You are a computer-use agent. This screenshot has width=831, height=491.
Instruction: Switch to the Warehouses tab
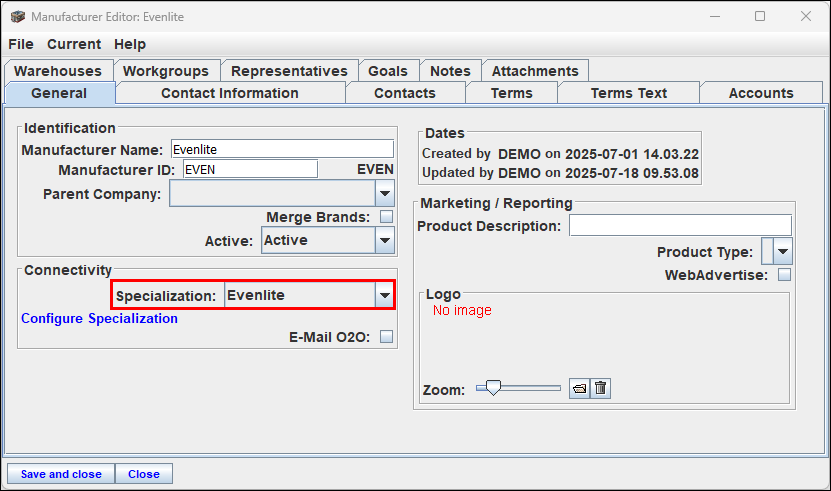coord(58,71)
